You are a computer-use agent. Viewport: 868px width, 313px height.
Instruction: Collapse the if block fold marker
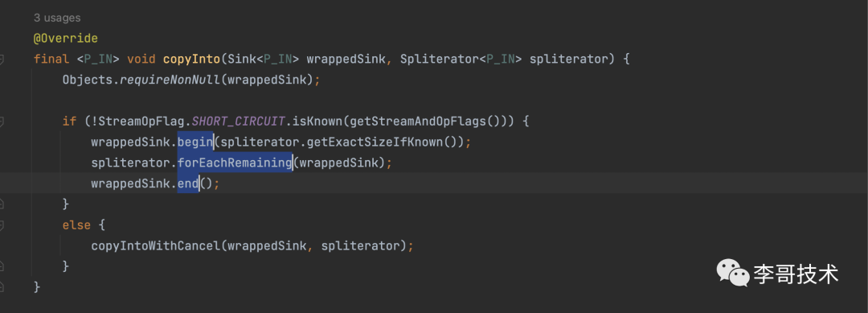pyautogui.click(x=2, y=121)
